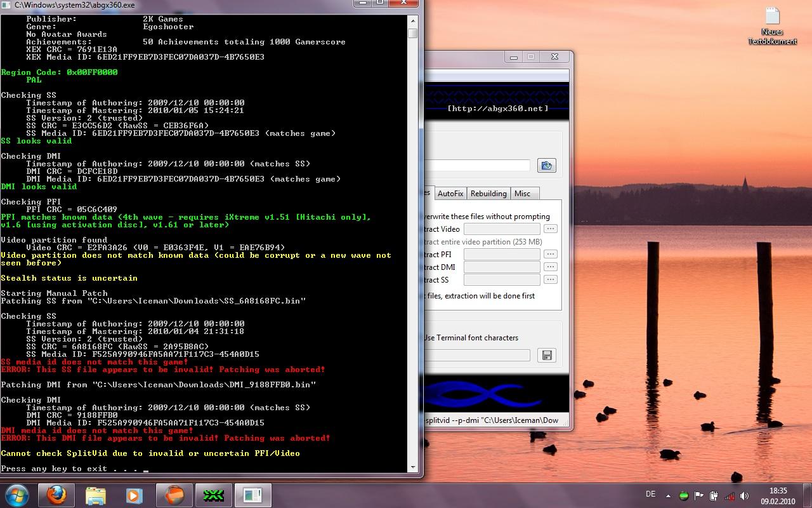Click the green round tray icon
Image resolution: width=812 pixels, height=508 pixels.
click(684, 495)
